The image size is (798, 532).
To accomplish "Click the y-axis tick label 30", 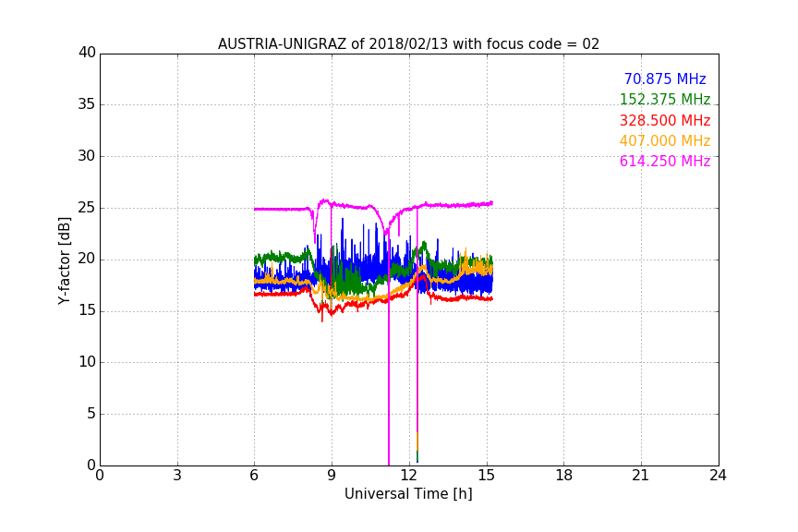I will click(x=87, y=156).
